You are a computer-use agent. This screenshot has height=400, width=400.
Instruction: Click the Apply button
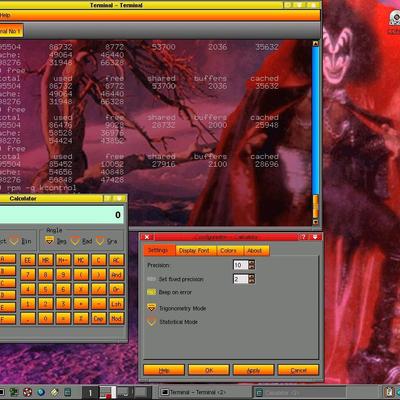pos(253,370)
